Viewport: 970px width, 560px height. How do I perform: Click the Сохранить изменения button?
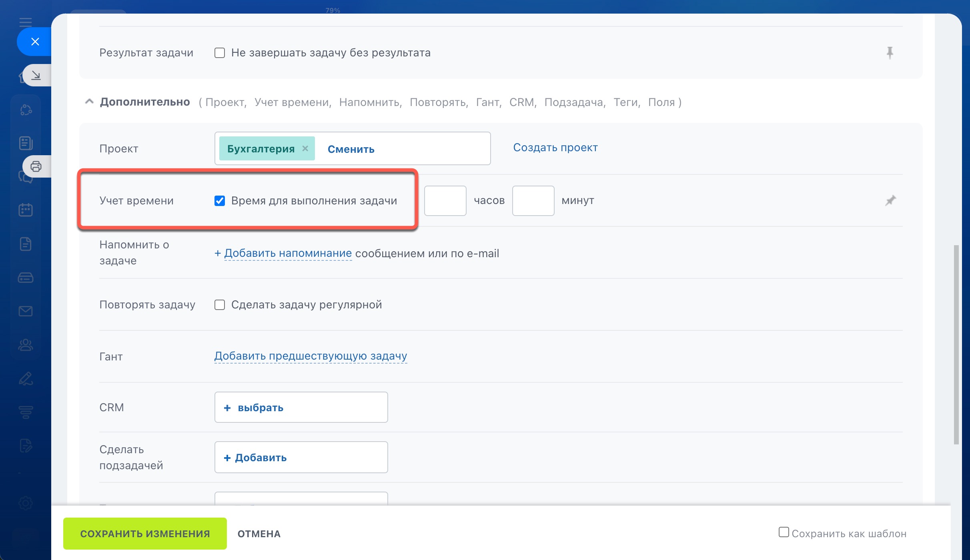point(145,534)
